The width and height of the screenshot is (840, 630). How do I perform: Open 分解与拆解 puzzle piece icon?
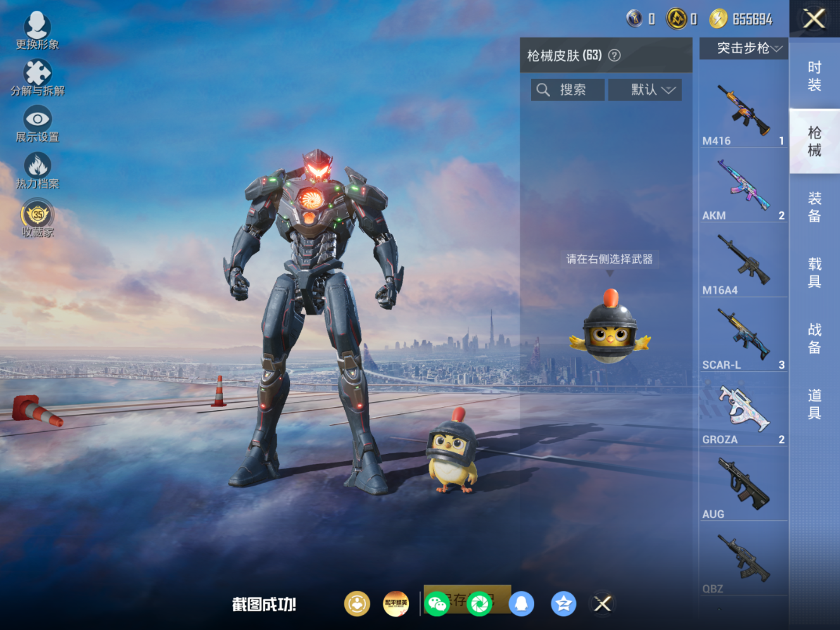click(x=37, y=77)
